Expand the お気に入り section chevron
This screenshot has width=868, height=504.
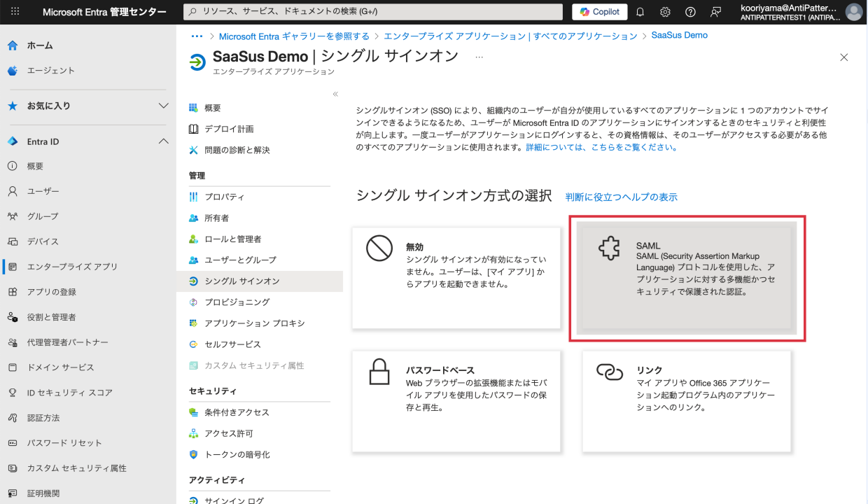click(164, 106)
